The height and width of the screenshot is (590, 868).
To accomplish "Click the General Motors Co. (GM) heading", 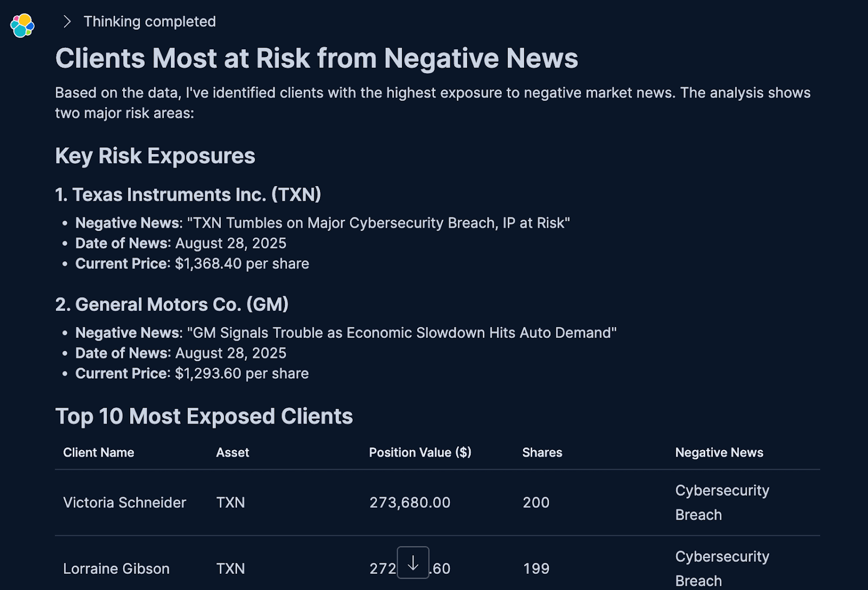I will click(172, 304).
